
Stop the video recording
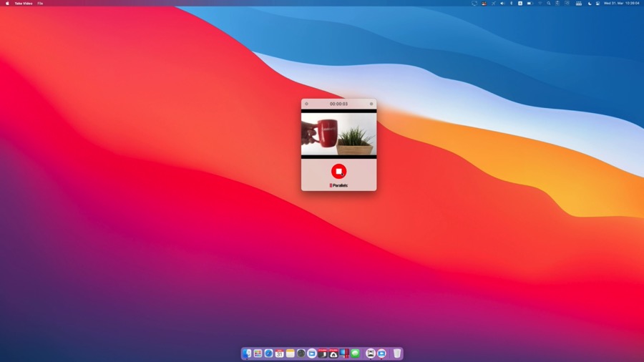coord(338,172)
